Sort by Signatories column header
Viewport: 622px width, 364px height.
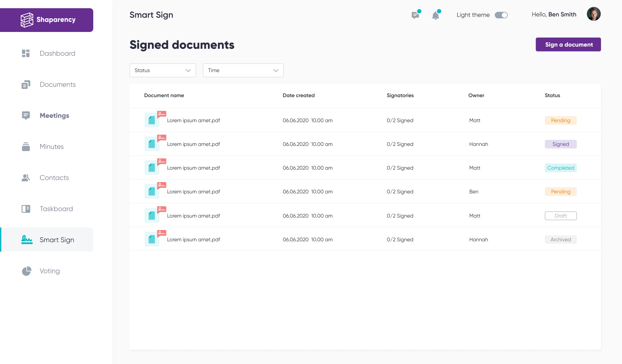[400, 96]
